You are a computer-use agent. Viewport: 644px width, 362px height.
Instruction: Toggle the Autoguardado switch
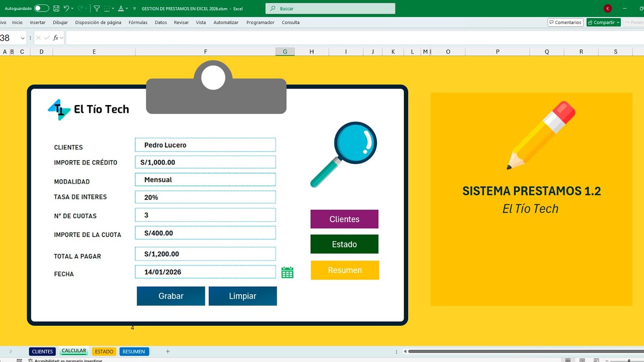(x=42, y=9)
